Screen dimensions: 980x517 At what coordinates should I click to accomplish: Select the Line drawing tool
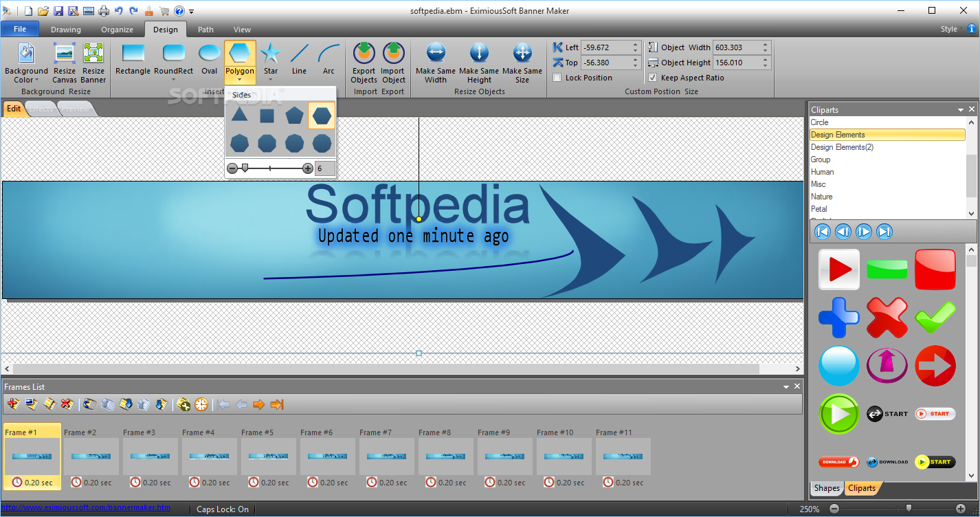point(299,59)
